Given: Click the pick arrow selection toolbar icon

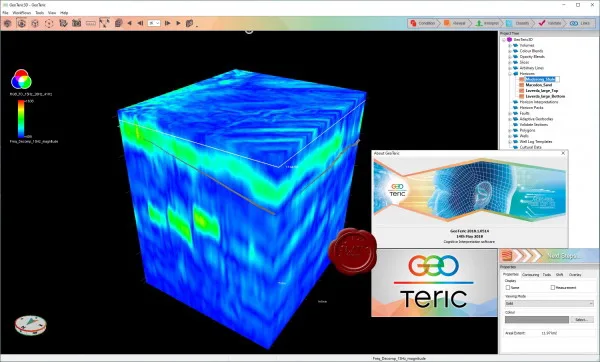Looking at the screenshot, I should coord(104,23).
